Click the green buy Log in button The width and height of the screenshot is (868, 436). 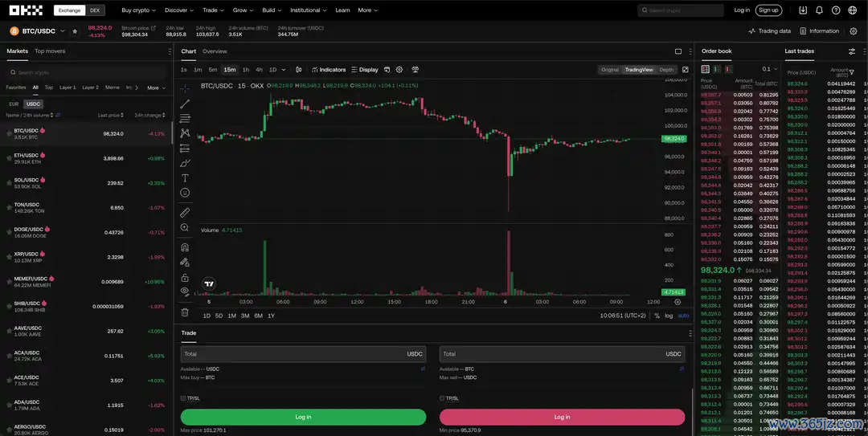tap(303, 417)
